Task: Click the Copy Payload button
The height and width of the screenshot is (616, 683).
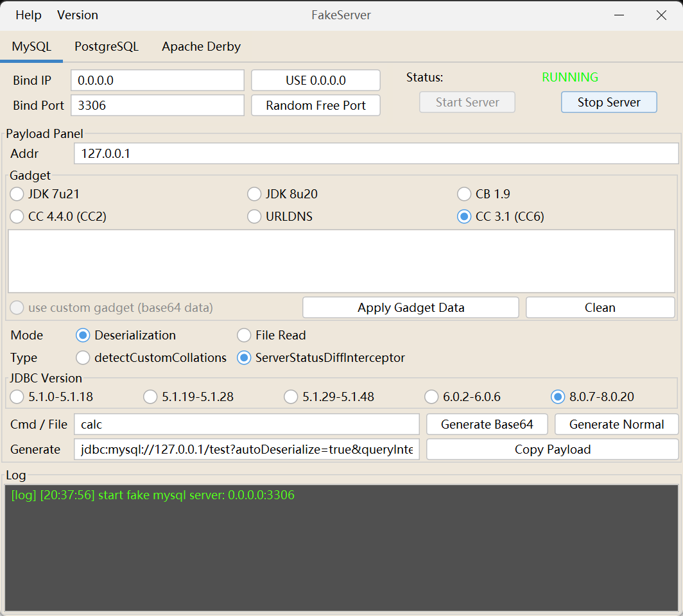Action: 552,449
